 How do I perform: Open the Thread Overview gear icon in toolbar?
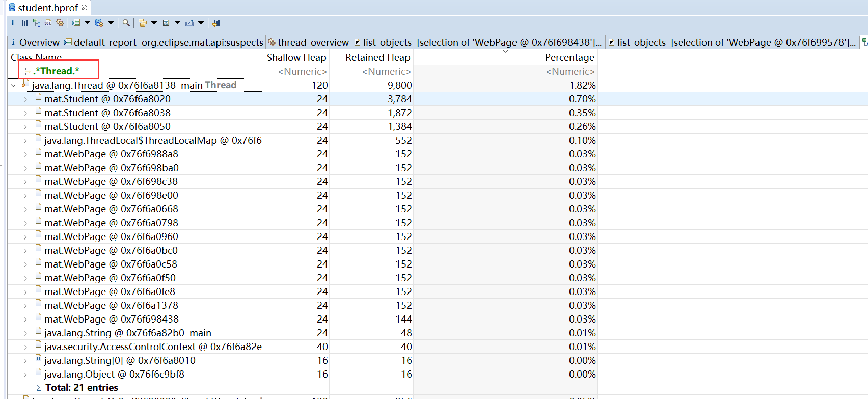(x=60, y=23)
